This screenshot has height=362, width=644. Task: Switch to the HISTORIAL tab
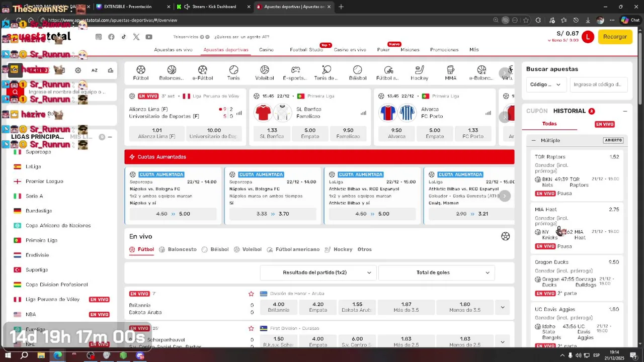(x=570, y=111)
